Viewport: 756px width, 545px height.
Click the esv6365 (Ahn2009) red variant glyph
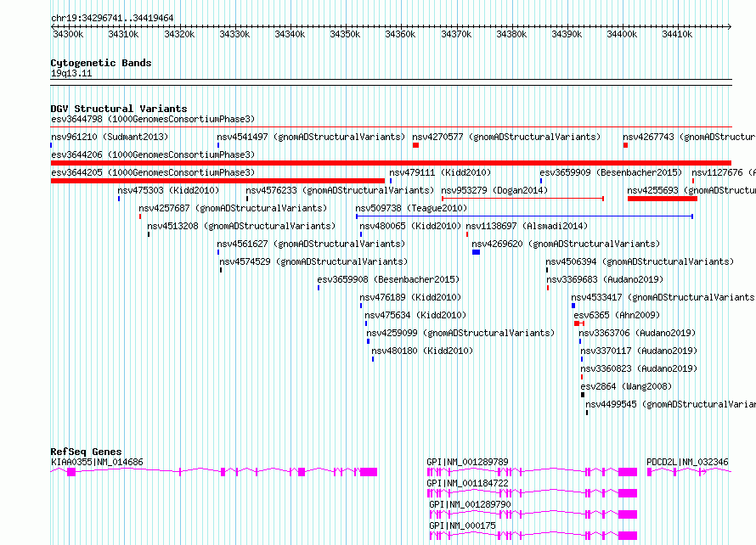point(579,323)
